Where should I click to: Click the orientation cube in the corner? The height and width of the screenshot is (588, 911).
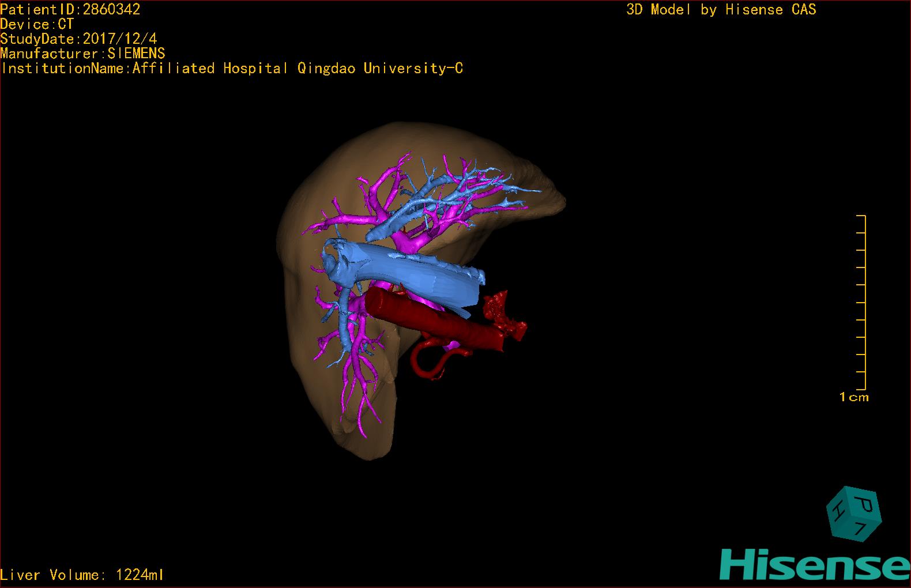(x=853, y=514)
